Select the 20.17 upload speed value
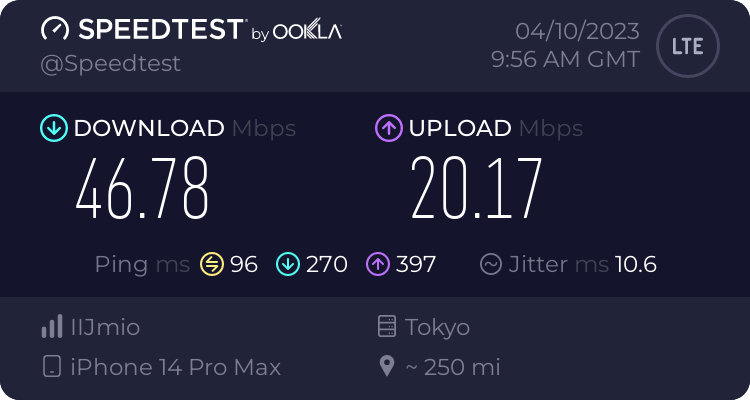Image resolution: width=750 pixels, height=400 pixels. click(x=476, y=188)
